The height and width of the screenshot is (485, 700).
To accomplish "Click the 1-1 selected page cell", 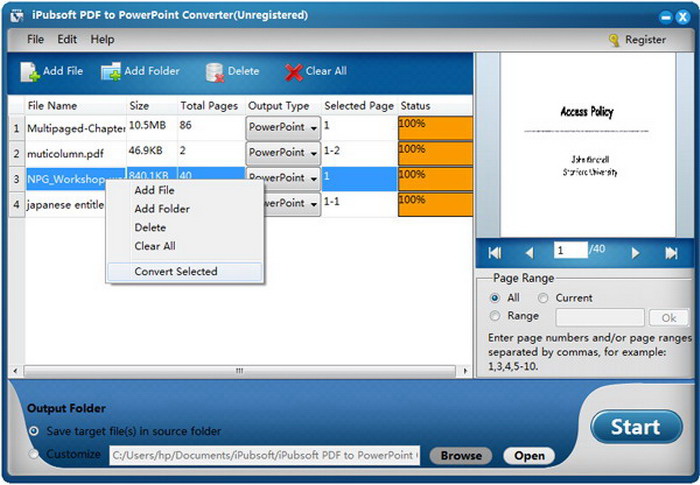I will (x=359, y=205).
